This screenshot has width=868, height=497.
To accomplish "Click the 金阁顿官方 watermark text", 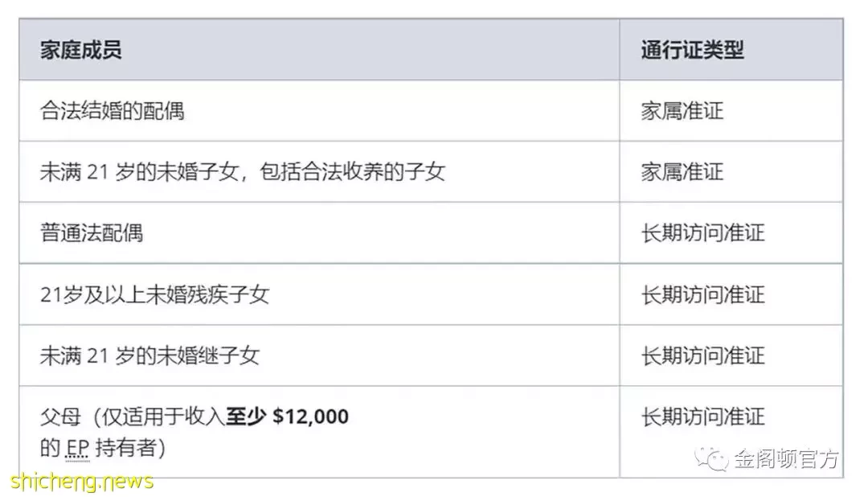I will coord(787,459).
